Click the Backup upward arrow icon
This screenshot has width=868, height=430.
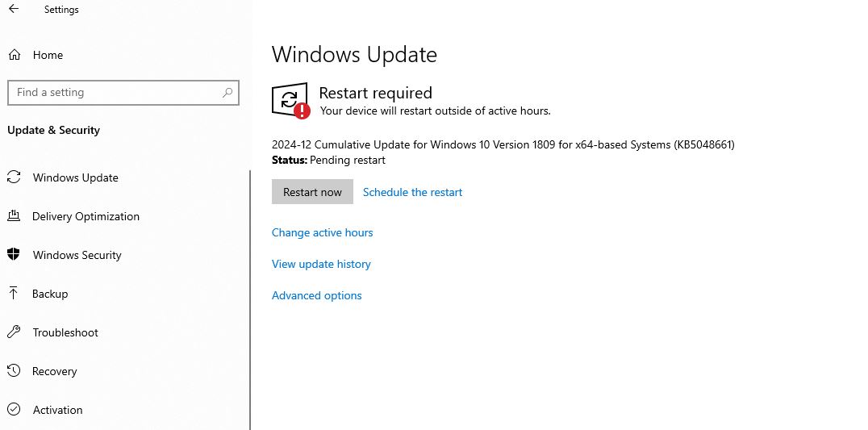pyautogui.click(x=14, y=294)
